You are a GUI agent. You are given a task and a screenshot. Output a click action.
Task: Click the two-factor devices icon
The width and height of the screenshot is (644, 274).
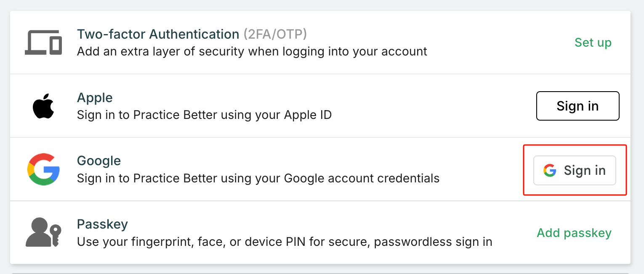43,42
